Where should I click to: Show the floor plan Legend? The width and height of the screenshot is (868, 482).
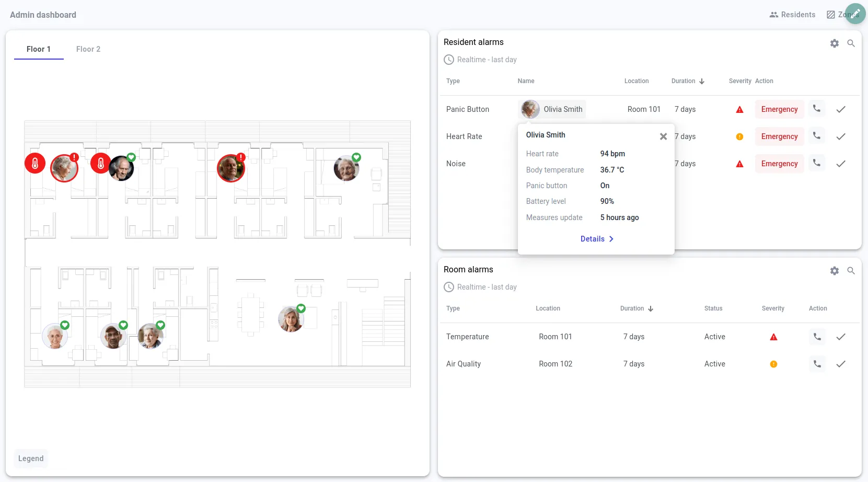[31, 458]
